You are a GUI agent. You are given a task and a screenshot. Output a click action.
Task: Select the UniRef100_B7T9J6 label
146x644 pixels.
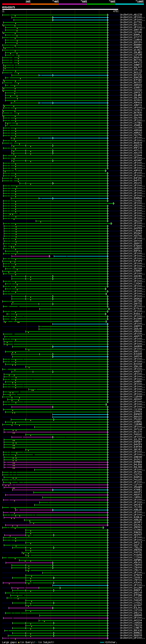pyautogui.click(x=131, y=309)
